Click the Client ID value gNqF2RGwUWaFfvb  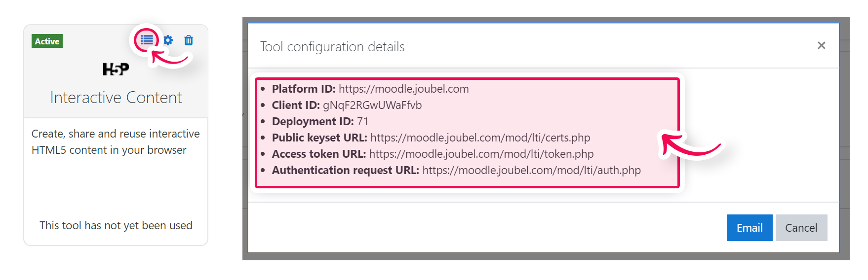click(372, 105)
